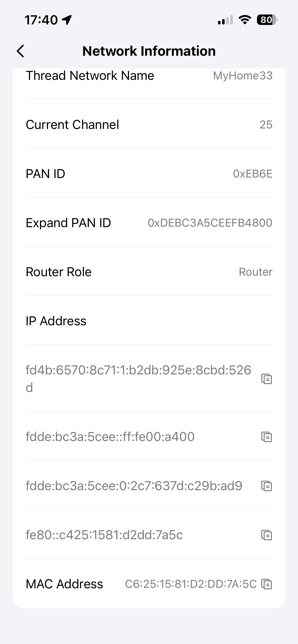Copy the fe80 link-local address
298x644 pixels.
266,535
